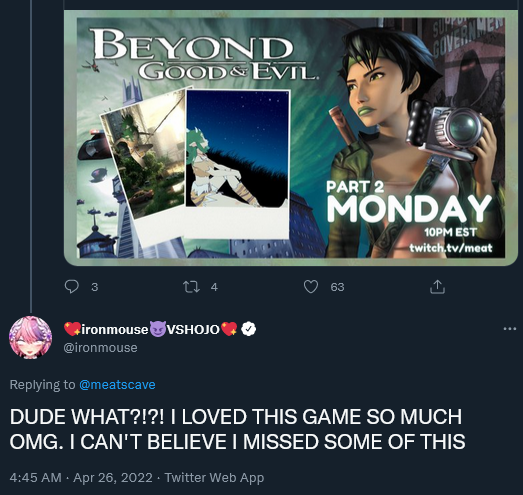523x495 pixels.
Task: Click the verified badge next to VSHOJO
Action: pyautogui.click(x=248, y=329)
